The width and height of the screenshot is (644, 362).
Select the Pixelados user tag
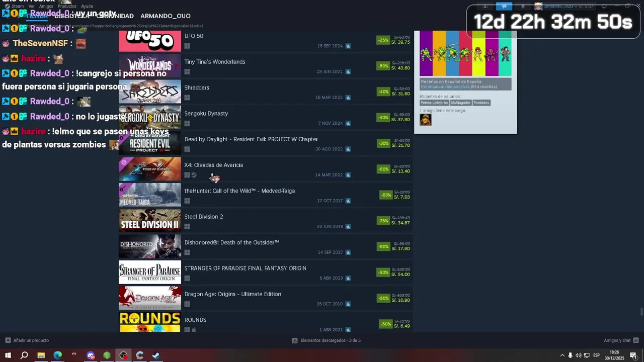[x=481, y=103]
